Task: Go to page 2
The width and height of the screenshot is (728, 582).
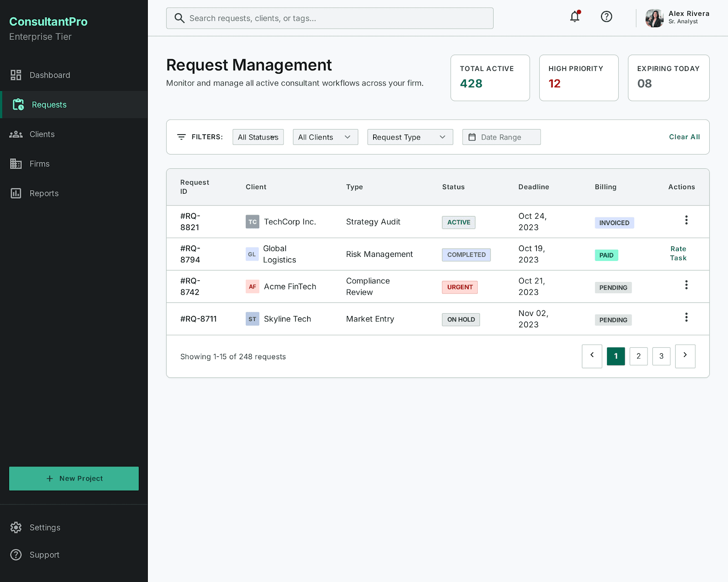Action: pos(638,356)
